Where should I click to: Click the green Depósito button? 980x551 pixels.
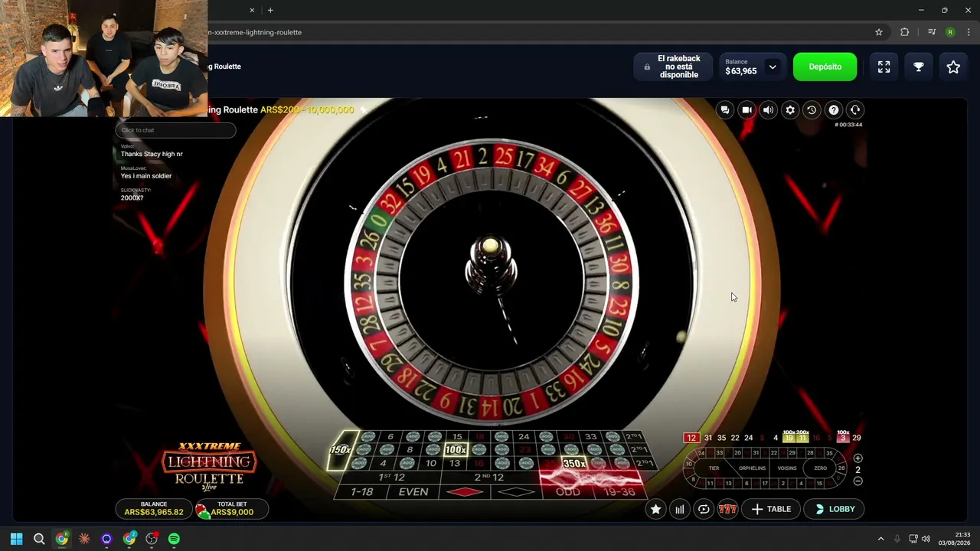825,67
